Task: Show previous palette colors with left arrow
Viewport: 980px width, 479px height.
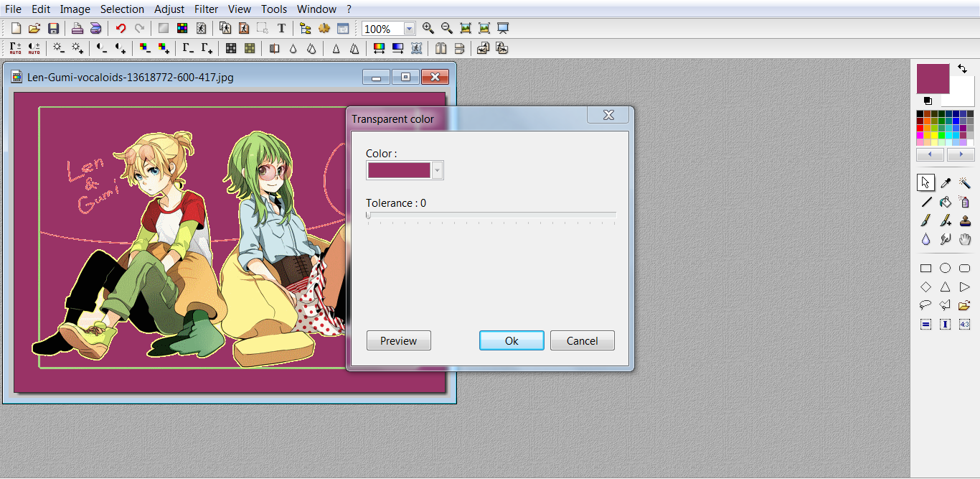Action: [x=930, y=154]
